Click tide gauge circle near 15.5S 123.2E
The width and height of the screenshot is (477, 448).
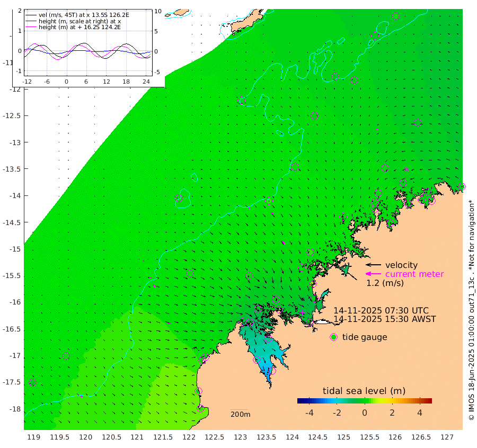tap(250, 276)
